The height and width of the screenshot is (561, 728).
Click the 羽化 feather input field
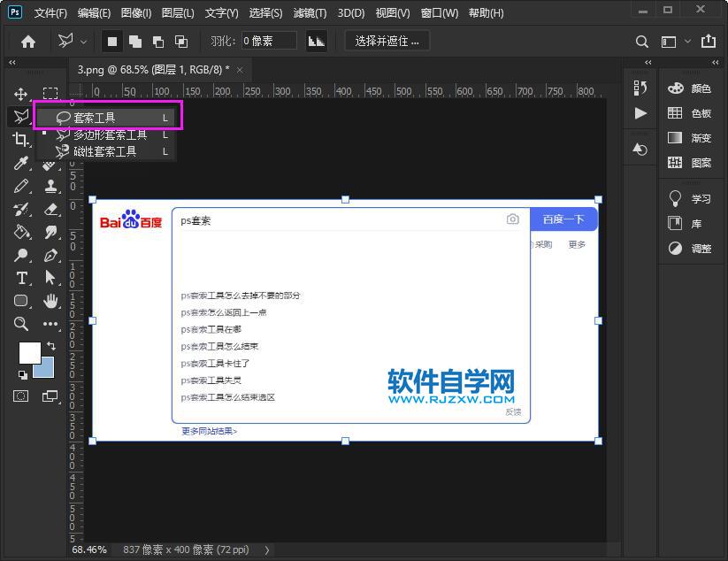coord(265,40)
